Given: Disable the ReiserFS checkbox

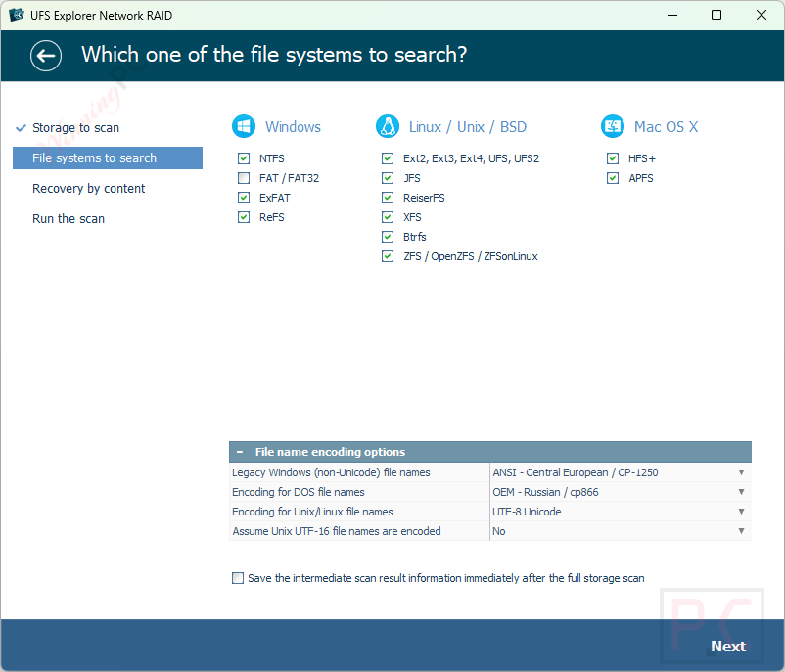Looking at the screenshot, I should [388, 198].
